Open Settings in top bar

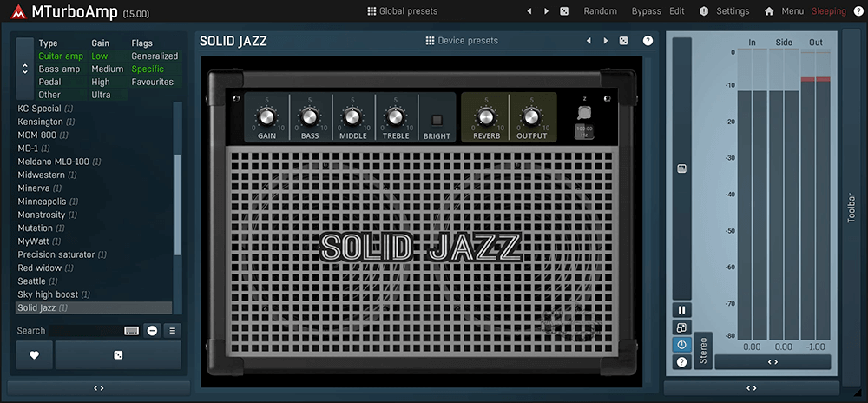725,11
